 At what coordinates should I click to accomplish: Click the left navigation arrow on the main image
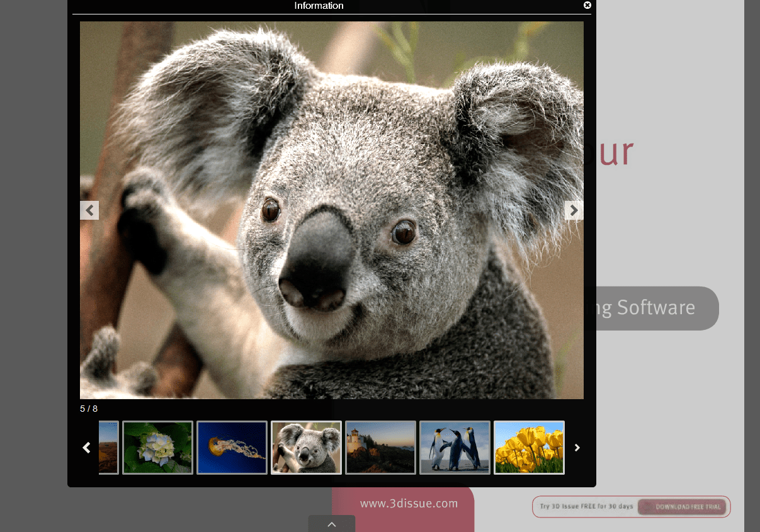[x=89, y=210]
